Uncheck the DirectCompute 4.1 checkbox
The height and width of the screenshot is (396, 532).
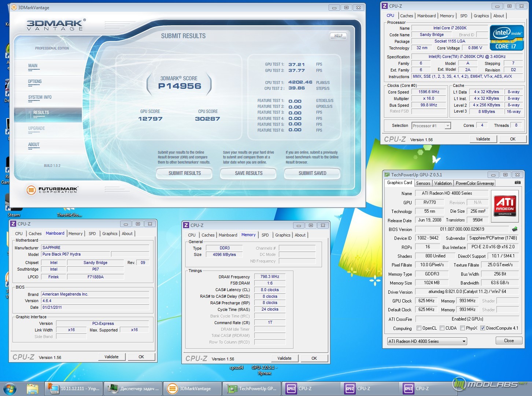click(x=483, y=328)
